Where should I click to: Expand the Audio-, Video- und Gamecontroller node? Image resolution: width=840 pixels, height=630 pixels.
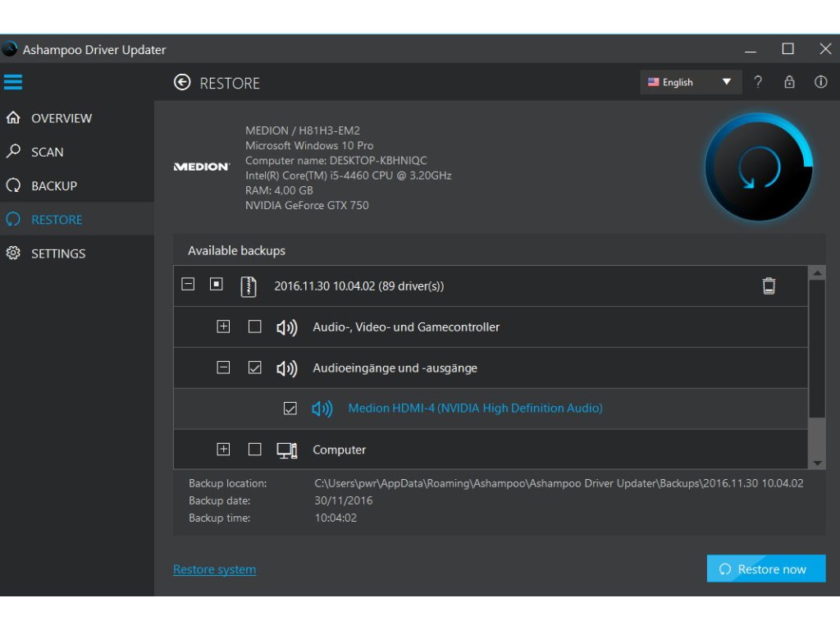pyautogui.click(x=223, y=326)
